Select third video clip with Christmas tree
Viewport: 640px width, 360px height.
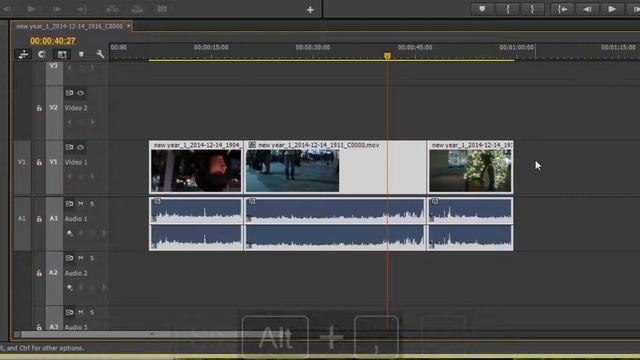[470, 167]
